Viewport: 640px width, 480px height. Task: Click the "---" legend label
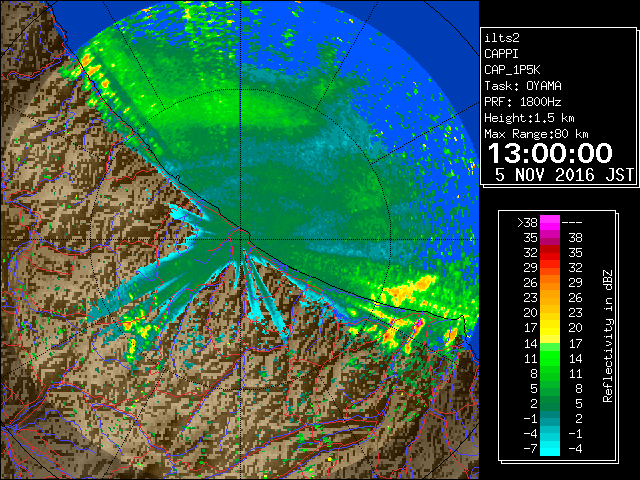tap(572, 223)
